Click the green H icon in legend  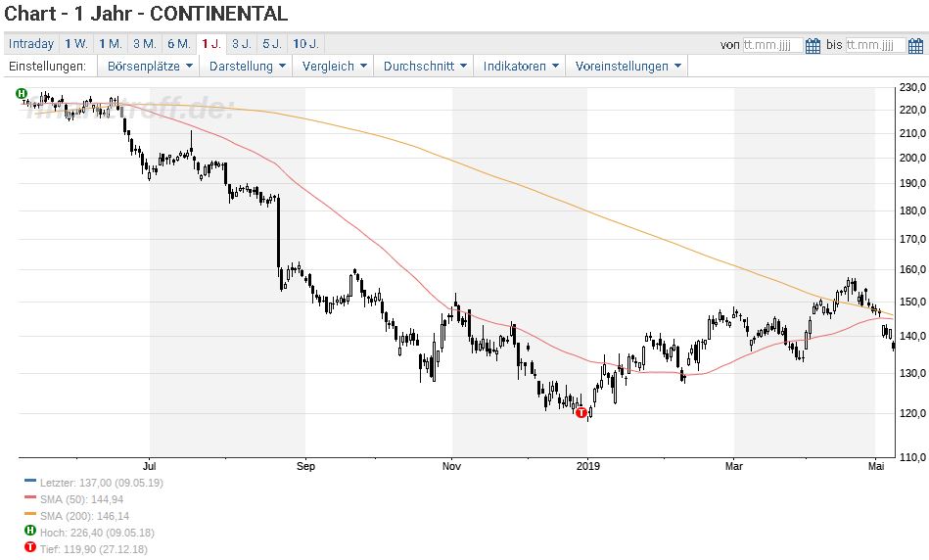[29, 531]
